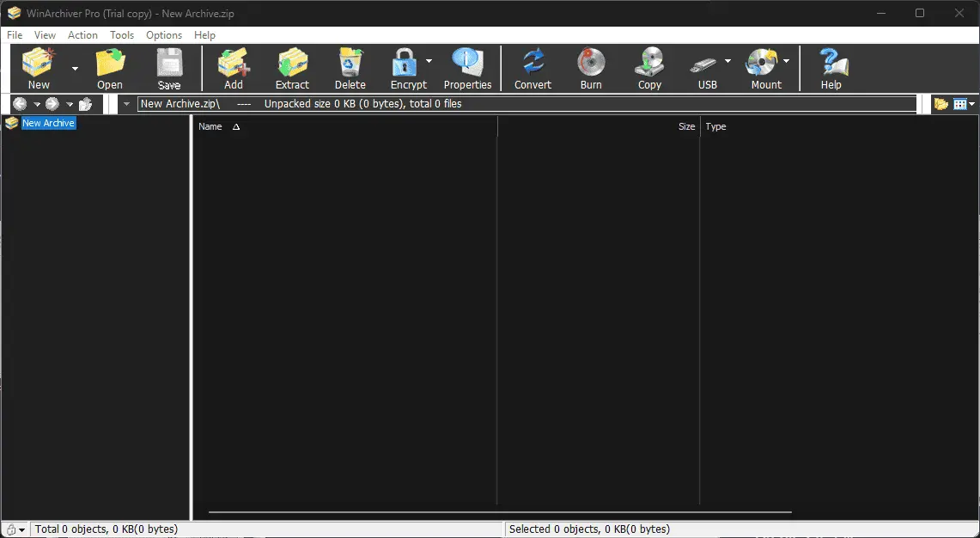980x538 pixels.
Task: Click the Convert toolbar icon
Action: [533, 63]
